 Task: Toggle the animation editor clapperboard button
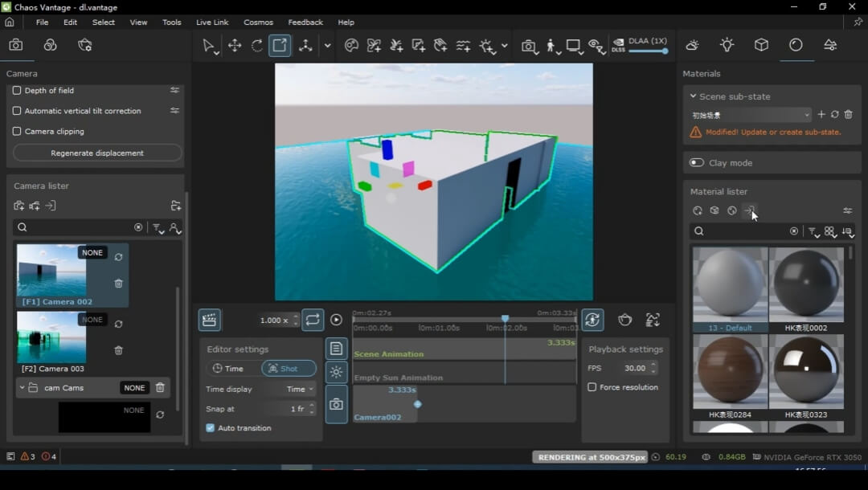coord(209,320)
